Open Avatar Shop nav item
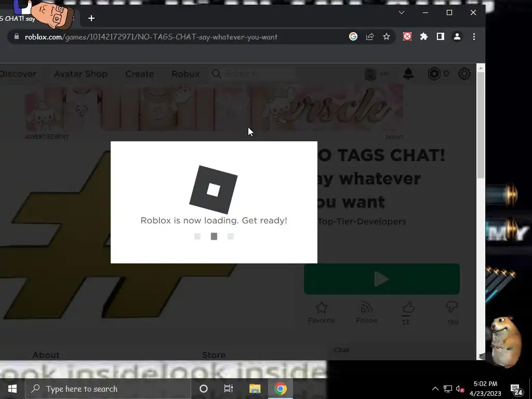Image resolution: width=532 pixels, height=399 pixels. coord(81,74)
